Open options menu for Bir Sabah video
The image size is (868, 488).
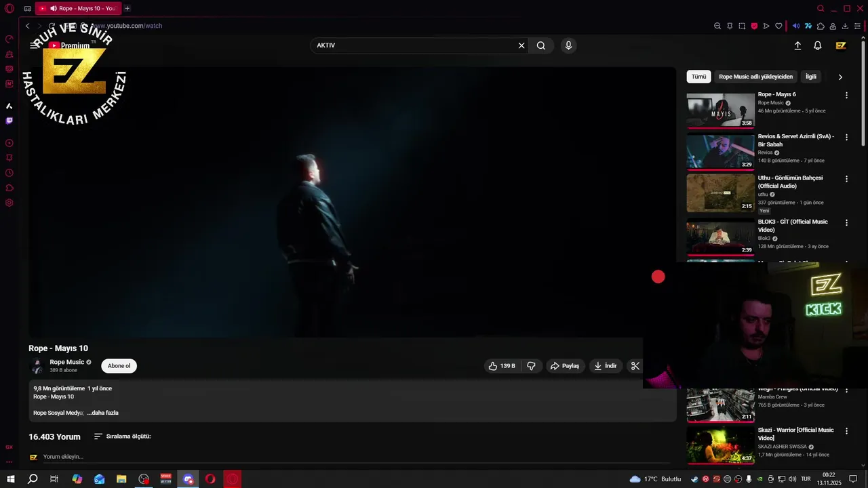pyautogui.click(x=846, y=137)
